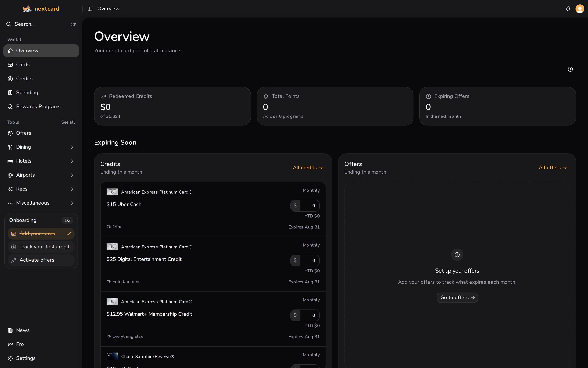Expand the Miscellaneous chevron
The height and width of the screenshot is (368, 588).
pos(72,203)
